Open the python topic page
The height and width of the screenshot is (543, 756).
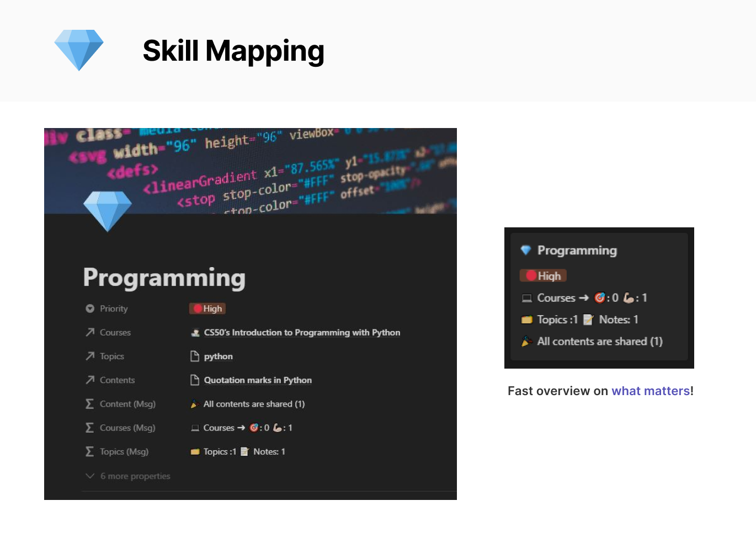(219, 356)
